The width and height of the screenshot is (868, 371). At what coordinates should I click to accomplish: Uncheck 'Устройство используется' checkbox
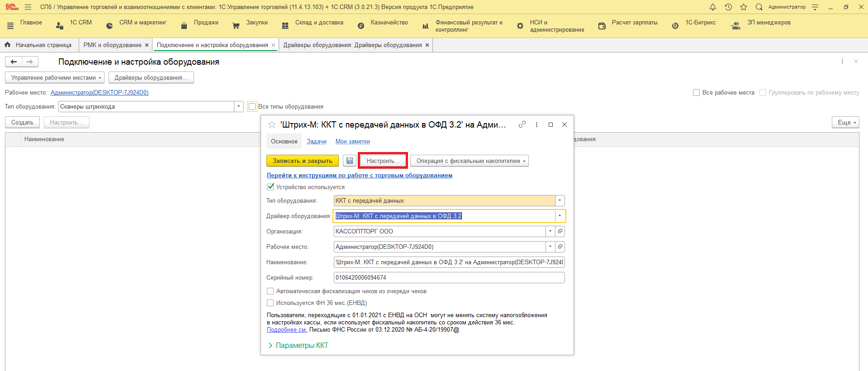[x=270, y=187]
